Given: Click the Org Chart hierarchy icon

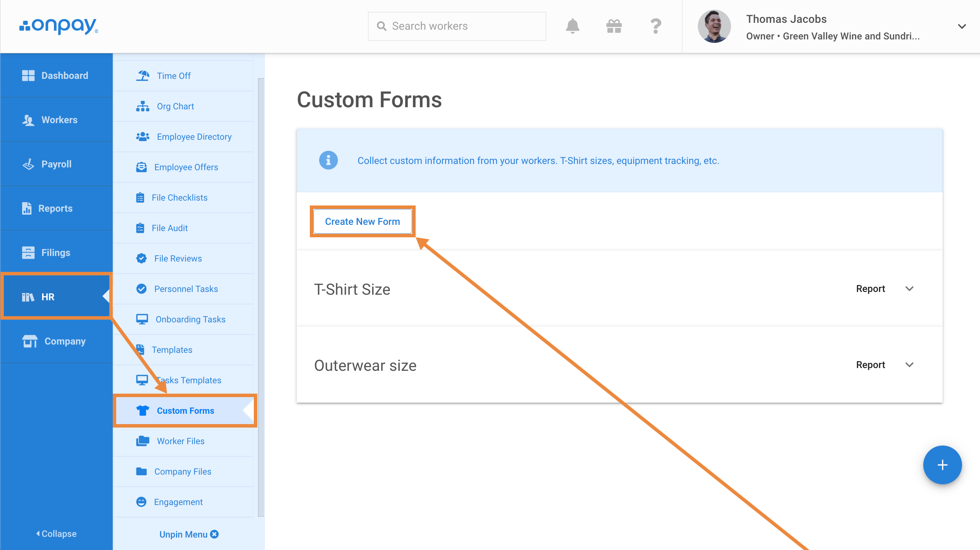Looking at the screenshot, I should (x=143, y=106).
